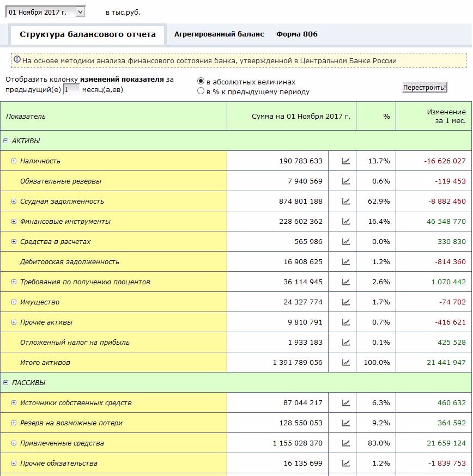Select 'в абсолютных величинах' radio button
The height and width of the screenshot is (476, 473).
201,81
